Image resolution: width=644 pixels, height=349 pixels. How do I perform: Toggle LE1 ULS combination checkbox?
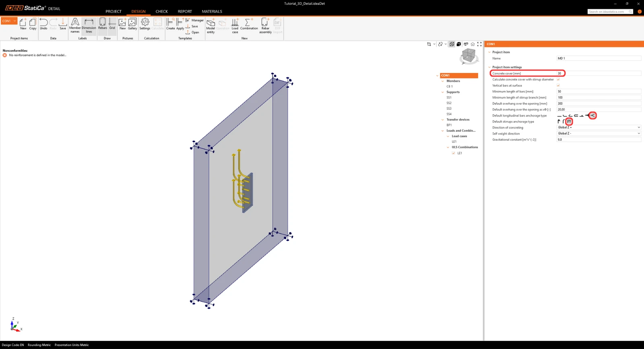[454, 153]
